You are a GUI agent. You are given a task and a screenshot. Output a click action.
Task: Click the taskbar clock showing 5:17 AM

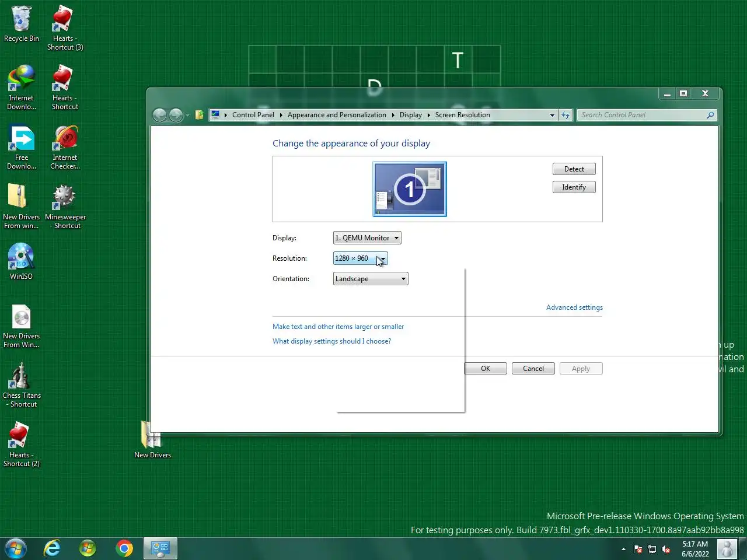(x=695, y=549)
